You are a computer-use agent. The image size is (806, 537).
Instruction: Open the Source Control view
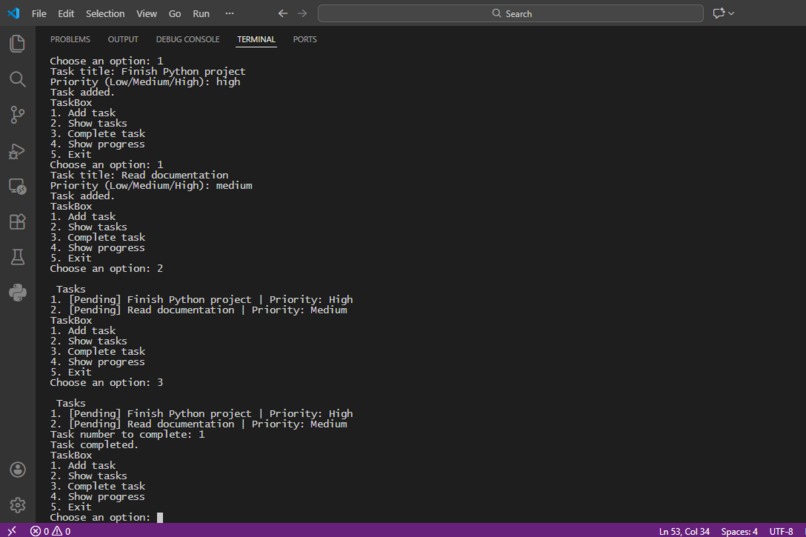(17, 115)
